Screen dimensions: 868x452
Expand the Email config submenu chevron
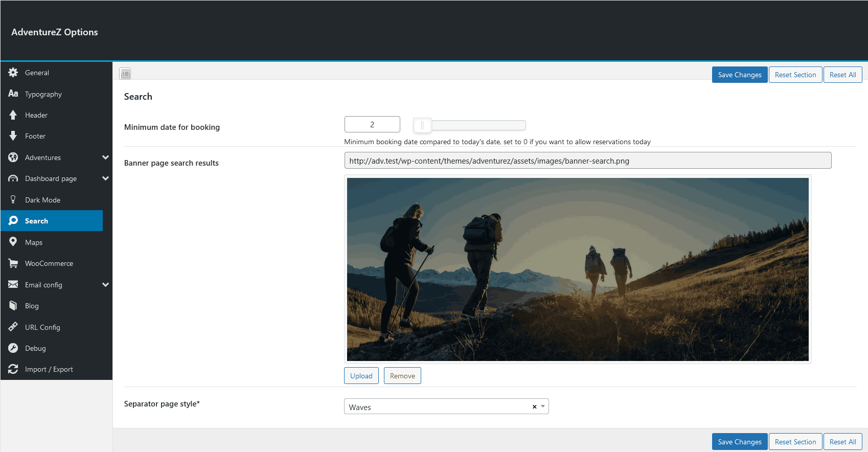(106, 285)
